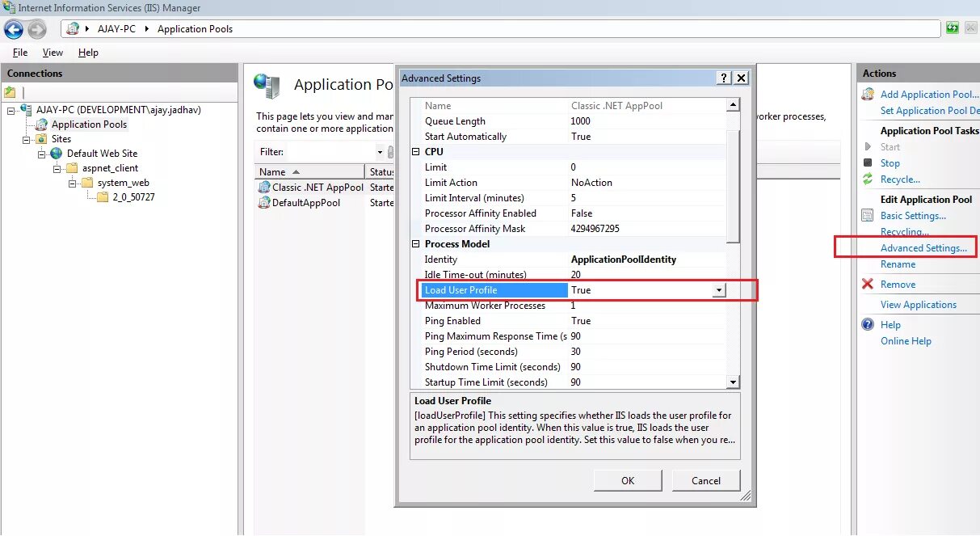Viewport: 980px width, 536px height.
Task: Click the Online Help link
Action: [x=906, y=341]
